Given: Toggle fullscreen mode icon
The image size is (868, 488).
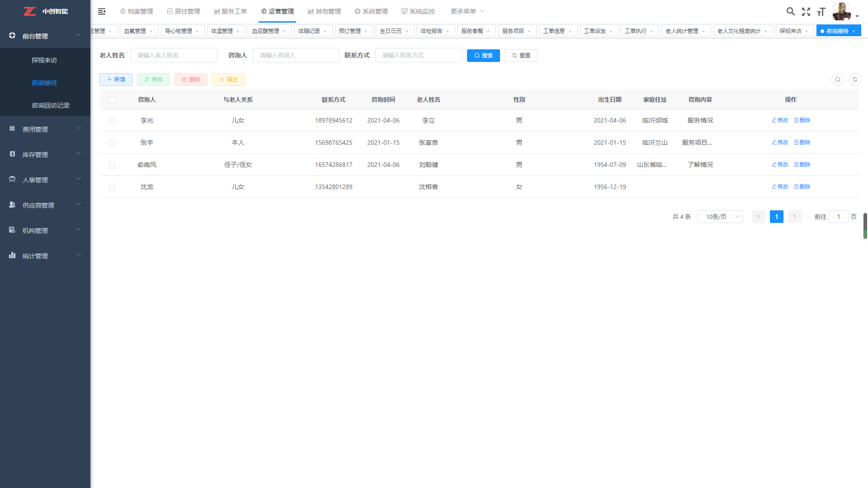Looking at the screenshot, I should (806, 12).
